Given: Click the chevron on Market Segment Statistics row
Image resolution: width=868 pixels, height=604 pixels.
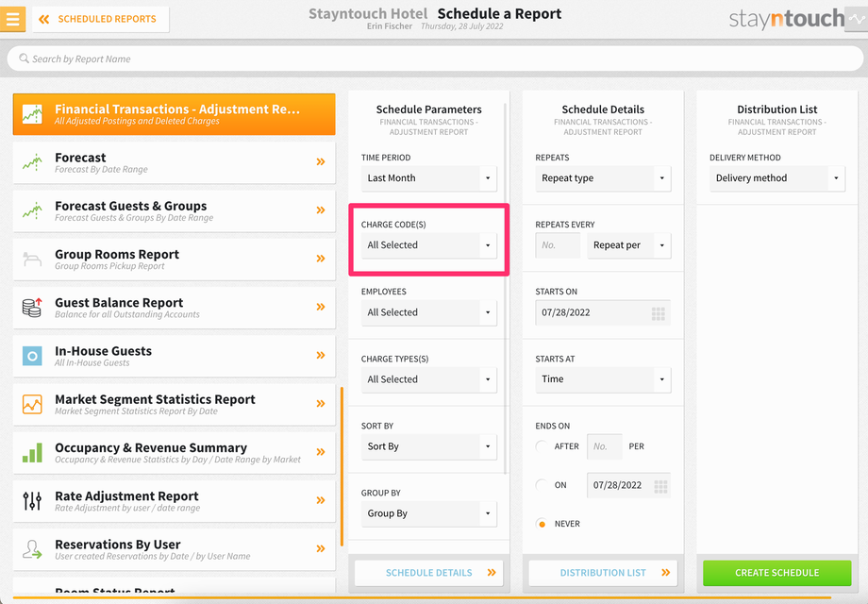Looking at the screenshot, I should pos(321,403).
